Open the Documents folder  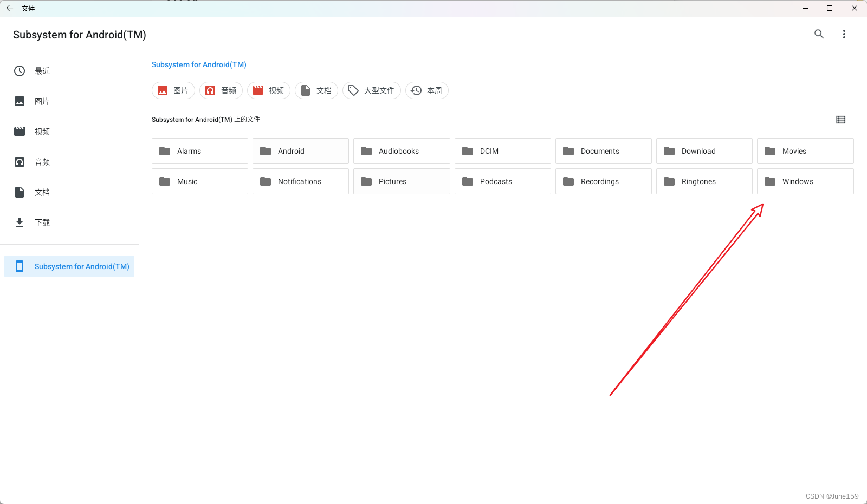[604, 151]
